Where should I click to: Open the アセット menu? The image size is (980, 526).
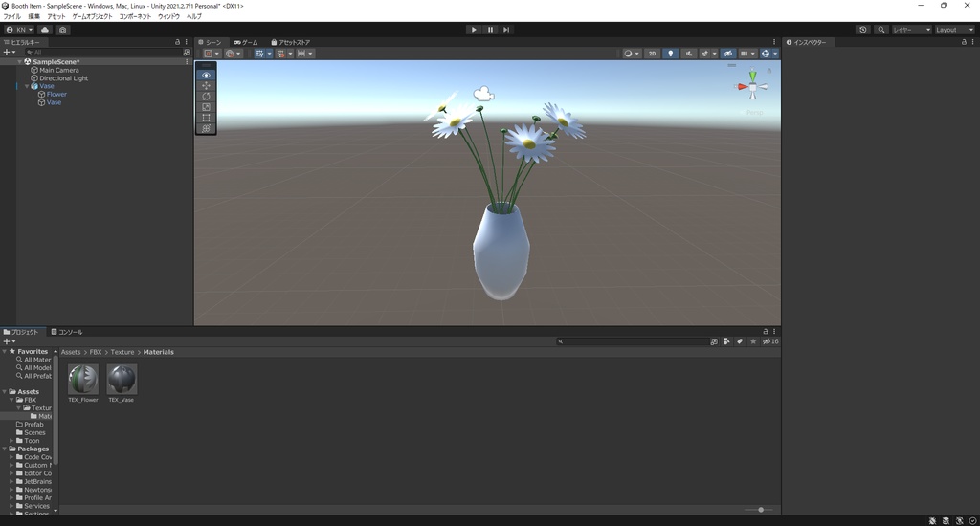[56, 17]
